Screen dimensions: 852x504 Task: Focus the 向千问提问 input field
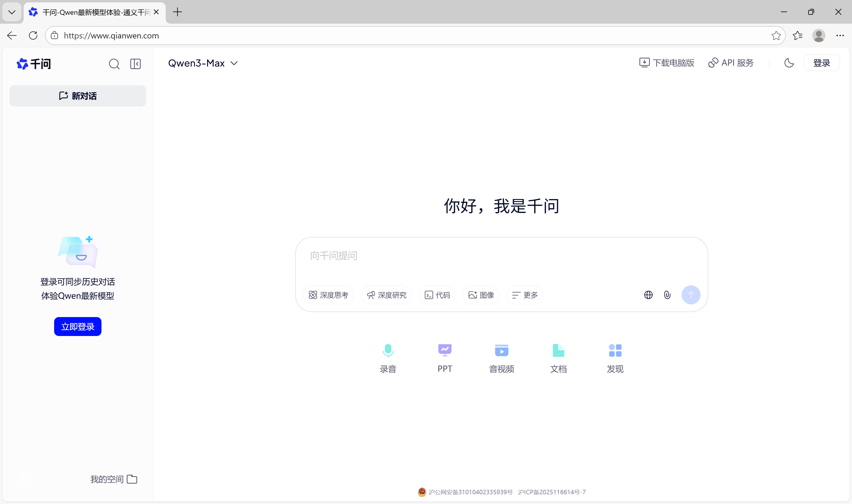[501, 256]
